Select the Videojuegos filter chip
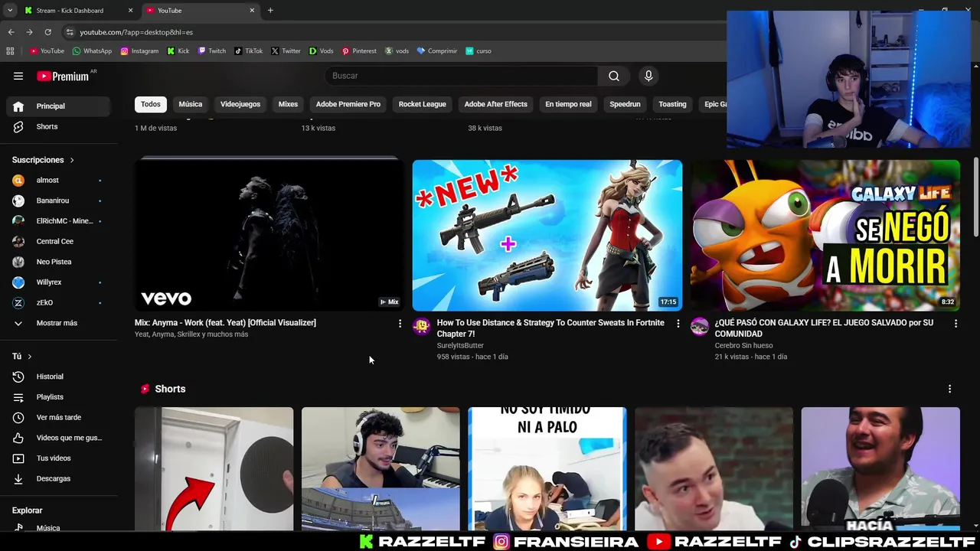Image resolution: width=980 pixels, height=551 pixels. tap(240, 104)
